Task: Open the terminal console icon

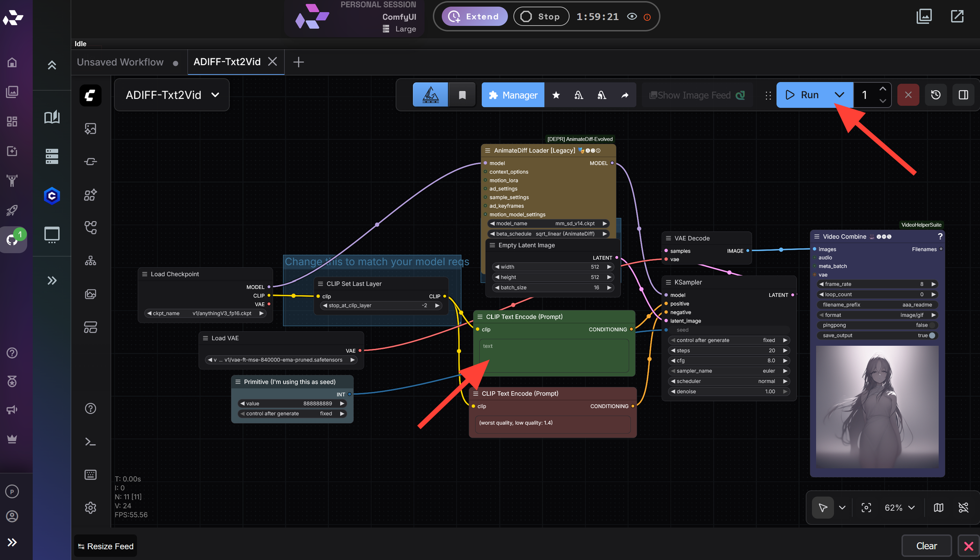Action: [x=91, y=442]
